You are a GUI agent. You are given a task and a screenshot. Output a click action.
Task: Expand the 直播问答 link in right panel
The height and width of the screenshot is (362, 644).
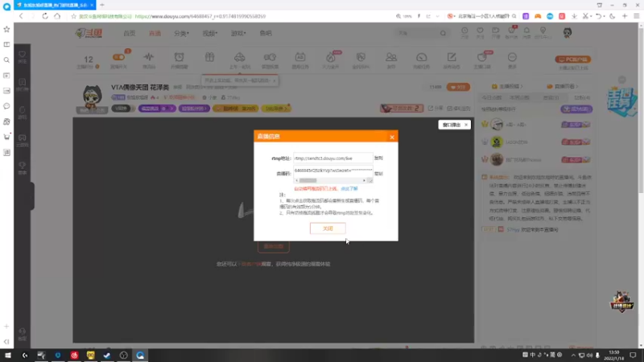point(562,87)
